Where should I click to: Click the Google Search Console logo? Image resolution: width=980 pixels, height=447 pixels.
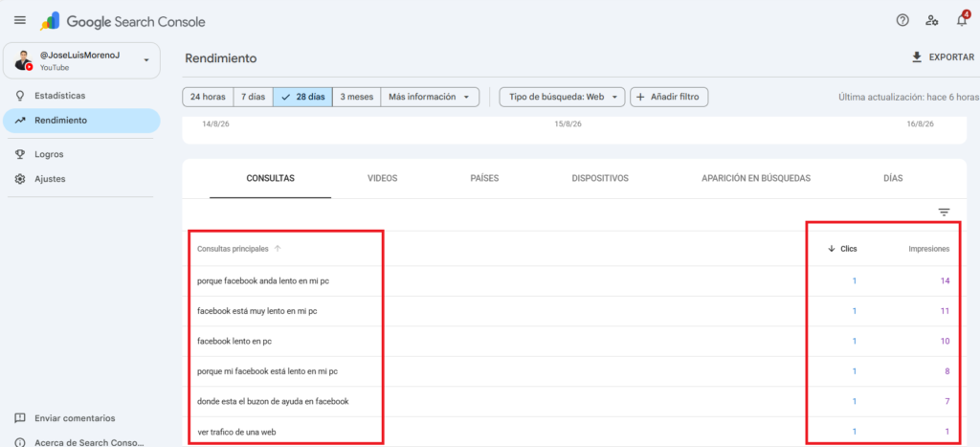pos(122,21)
